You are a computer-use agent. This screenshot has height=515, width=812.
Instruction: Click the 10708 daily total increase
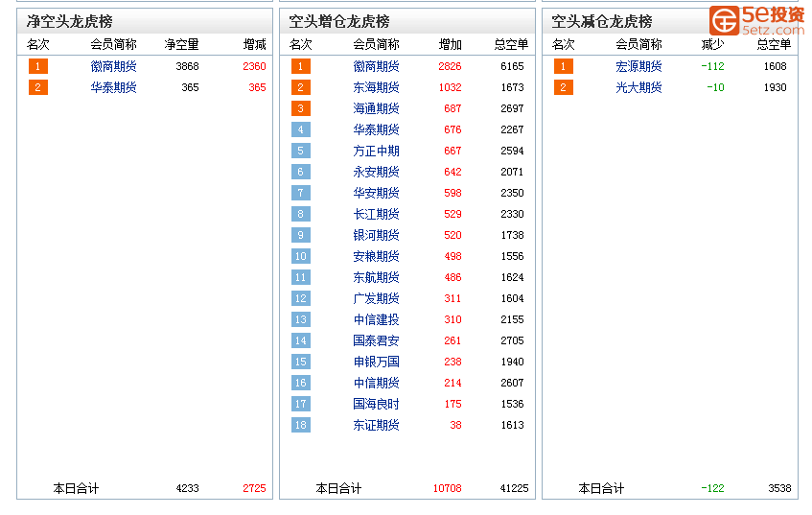coord(448,488)
